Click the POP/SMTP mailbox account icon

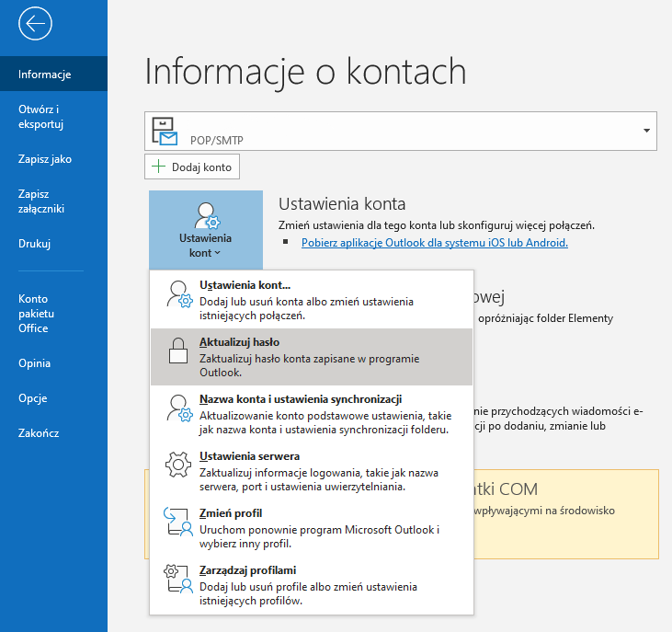(165, 132)
